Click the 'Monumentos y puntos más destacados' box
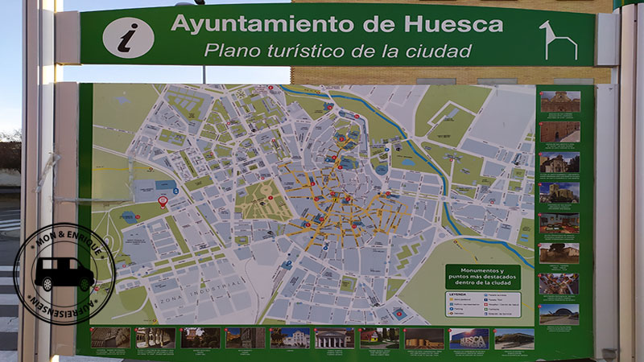Image resolution: width=644 pixels, height=362 pixels. point(483,277)
